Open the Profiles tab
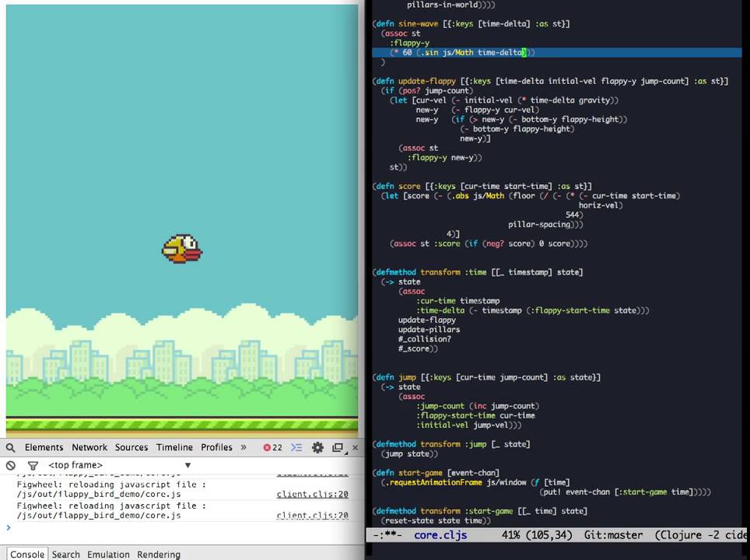Image resolution: width=750 pixels, height=560 pixels. (x=216, y=447)
